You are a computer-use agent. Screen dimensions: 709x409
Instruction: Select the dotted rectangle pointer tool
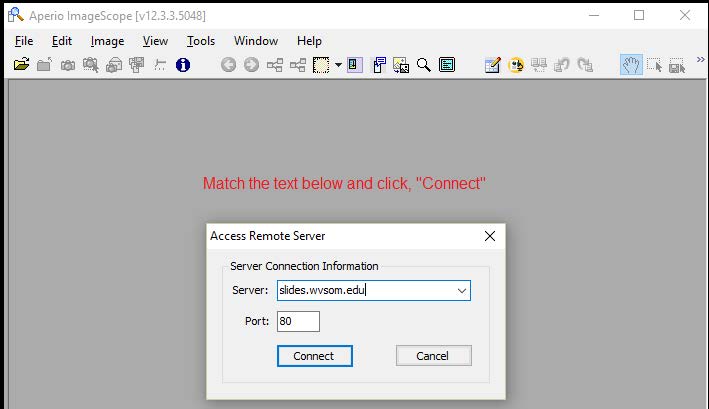point(654,65)
